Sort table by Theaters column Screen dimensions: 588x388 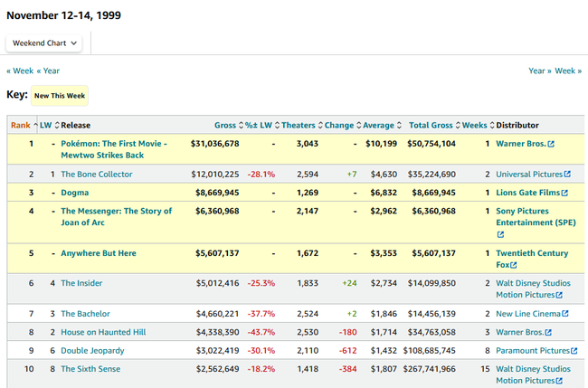(x=302, y=125)
